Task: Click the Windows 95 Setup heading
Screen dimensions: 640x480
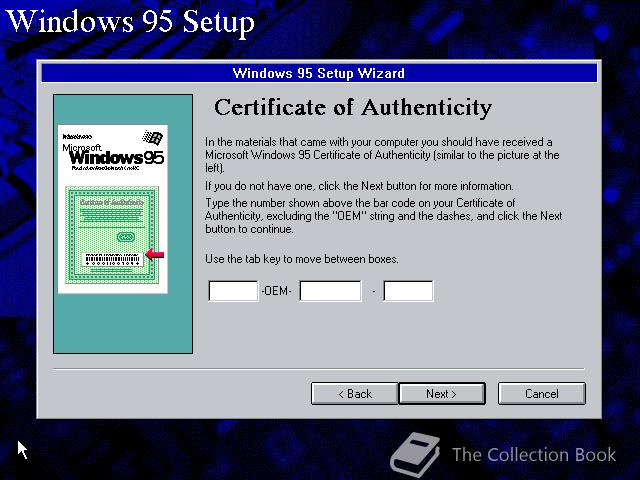Action: pos(130,22)
